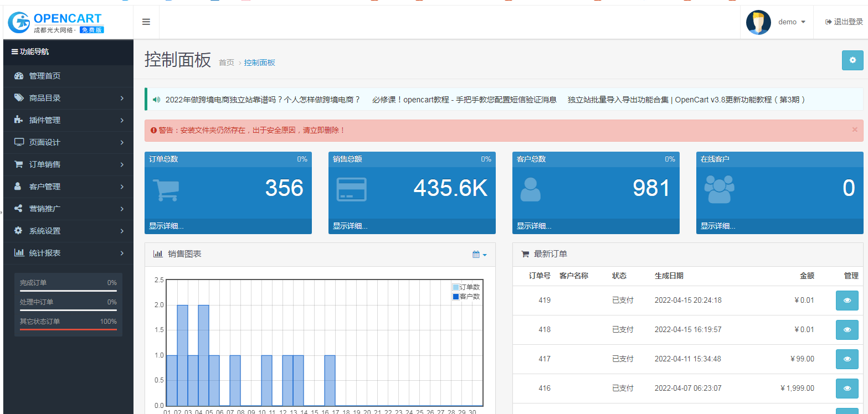This screenshot has width=868, height=414.
Task: Click the online customers group icon
Action: [x=719, y=189]
